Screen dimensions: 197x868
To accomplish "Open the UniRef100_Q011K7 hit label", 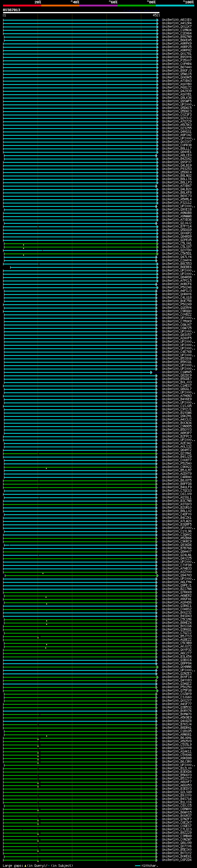I will pos(177,26).
